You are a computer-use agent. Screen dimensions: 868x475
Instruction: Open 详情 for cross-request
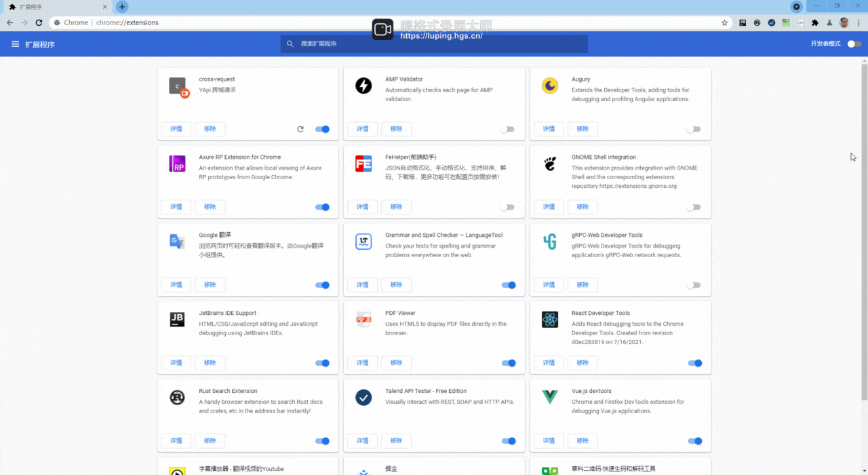pos(176,129)
